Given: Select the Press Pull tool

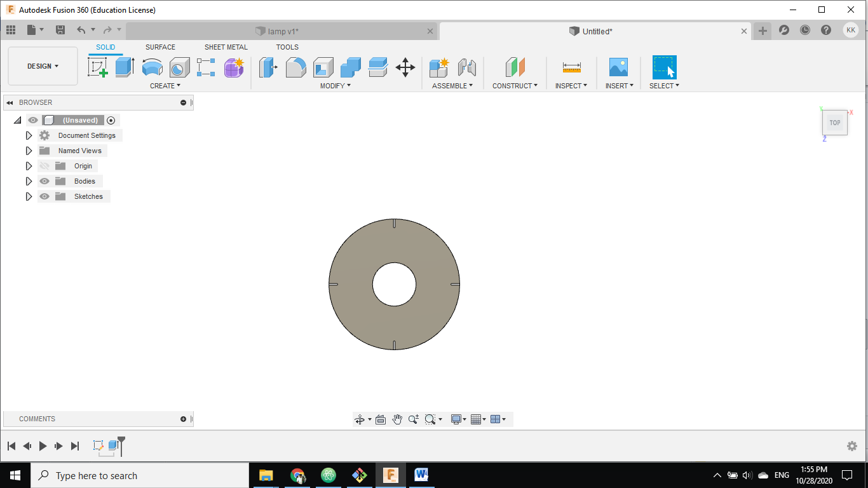Looking at the screenshot, I should [268, 67].
